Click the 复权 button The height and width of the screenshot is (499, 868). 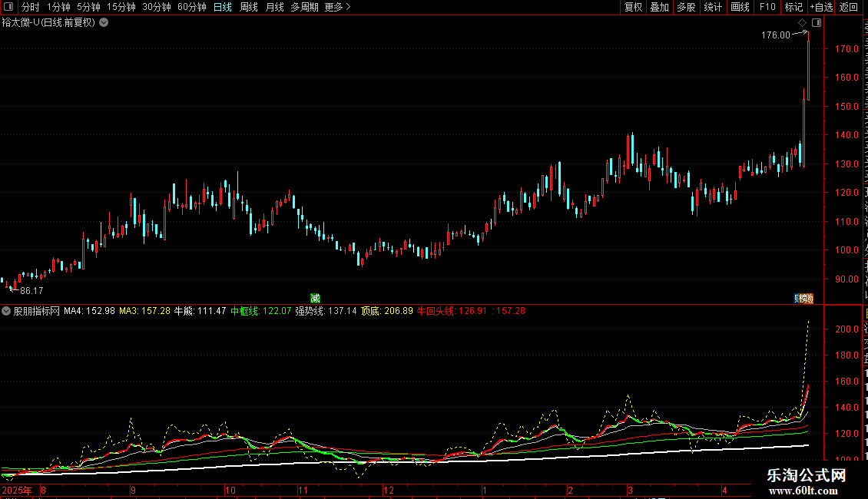tap(633, 7)
